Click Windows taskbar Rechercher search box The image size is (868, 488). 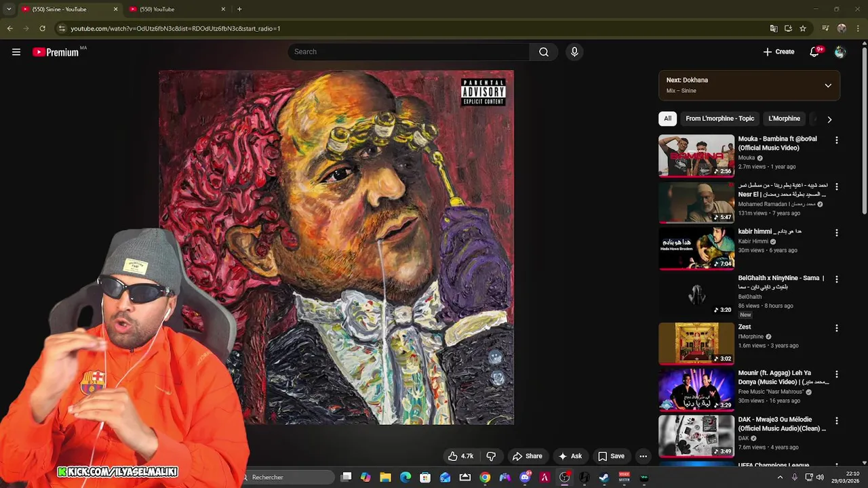tap(288, 477)
